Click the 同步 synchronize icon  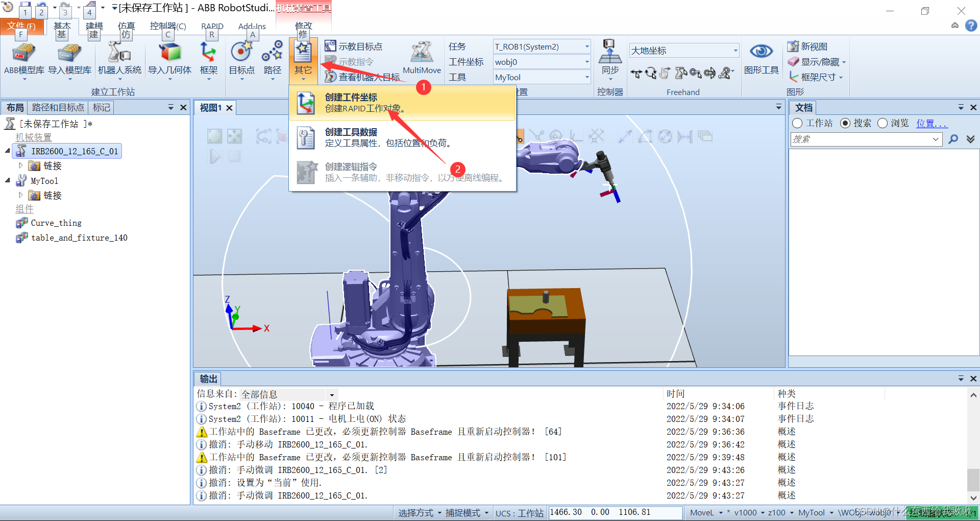pos(610,51)
